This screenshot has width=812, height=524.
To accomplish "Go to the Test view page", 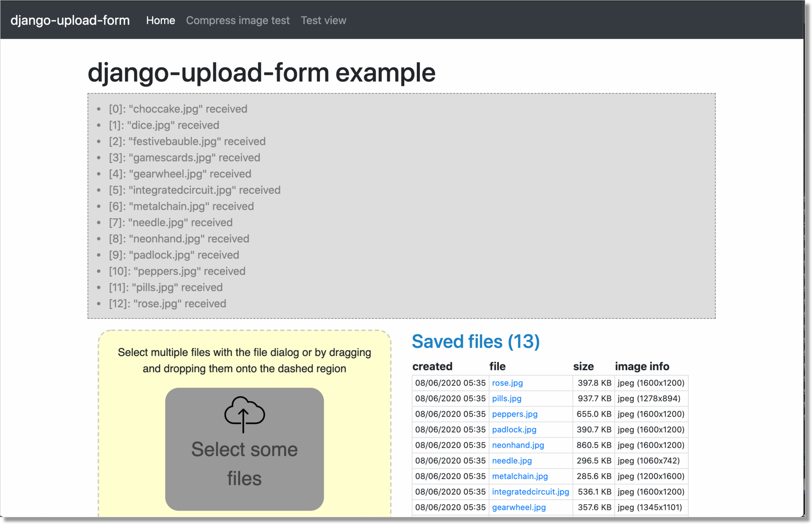I will (323, 21).
